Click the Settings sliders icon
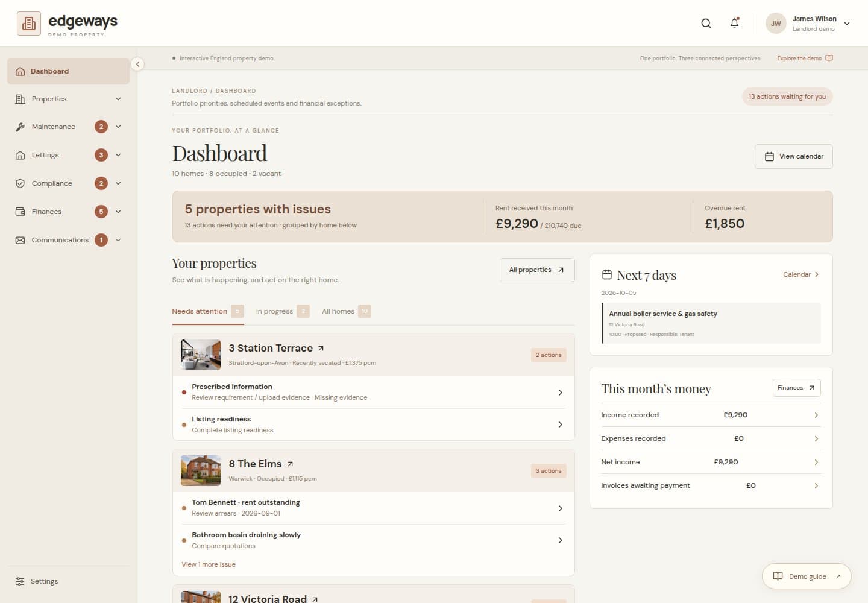Image resolution: width=868 pixels, height=603 pixels. pyautogui.click(x=20, y=581)
